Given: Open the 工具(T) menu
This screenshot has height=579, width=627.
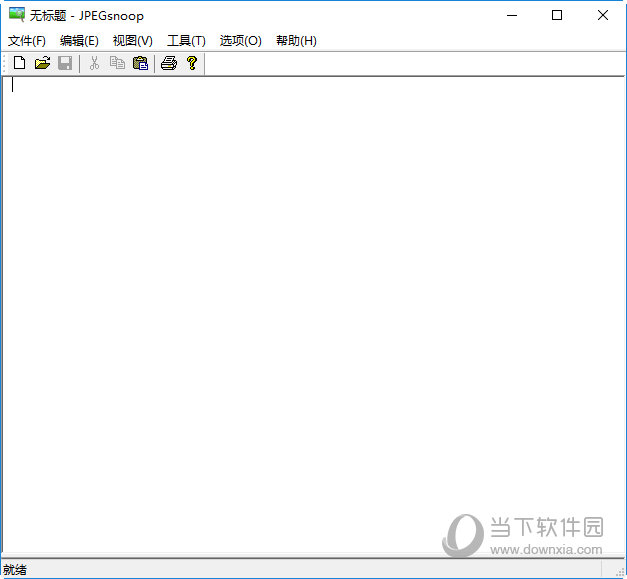Looking at the screenshot, I should (x=186, y=41).
